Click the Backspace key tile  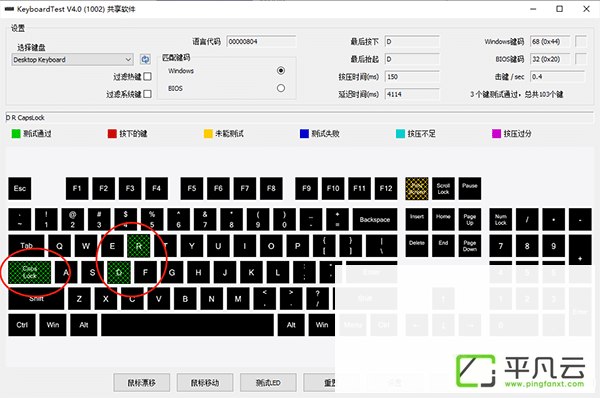click(x=375, y=219)
